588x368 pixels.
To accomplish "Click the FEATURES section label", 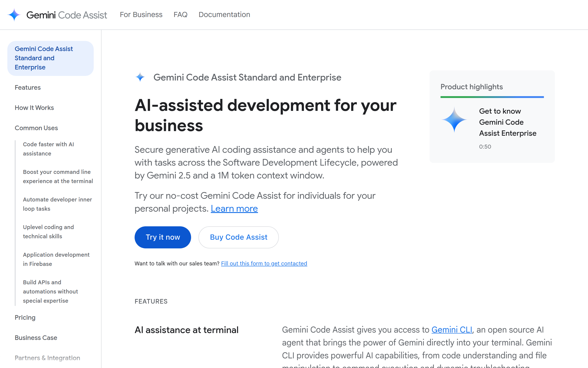I will 151,301.
